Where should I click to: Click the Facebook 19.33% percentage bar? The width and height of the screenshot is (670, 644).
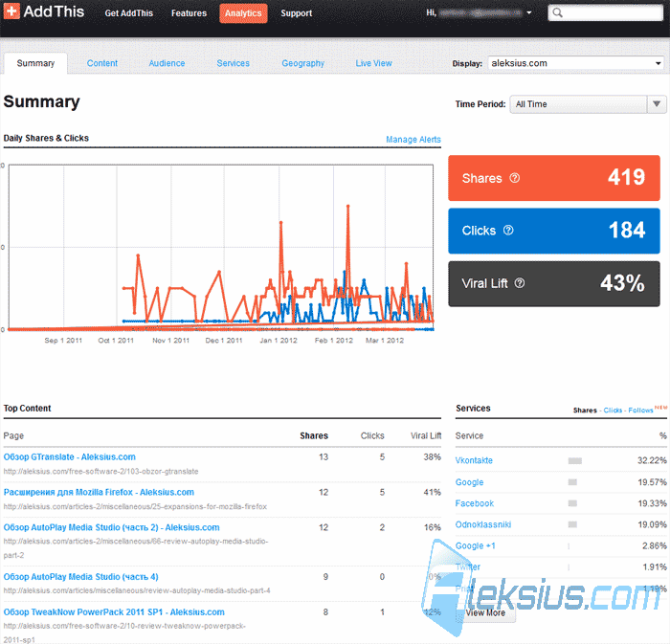pos(572,503)
